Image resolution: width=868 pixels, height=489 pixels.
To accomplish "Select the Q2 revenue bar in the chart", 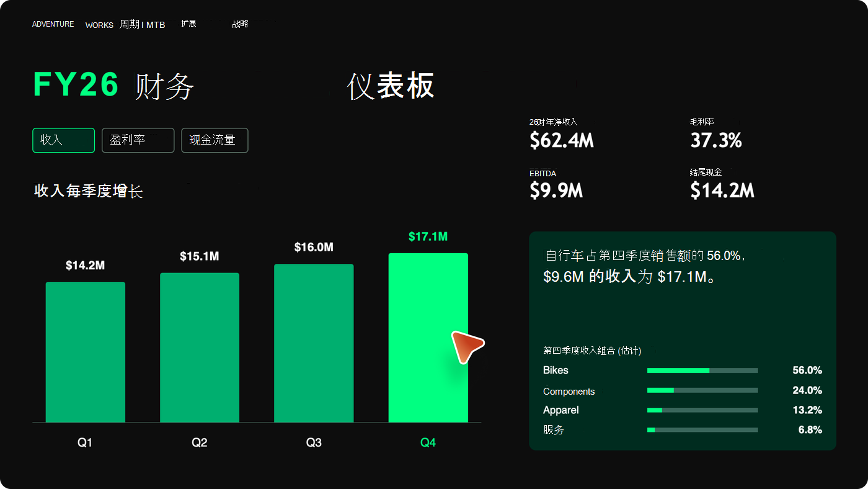I will [200, 348].
